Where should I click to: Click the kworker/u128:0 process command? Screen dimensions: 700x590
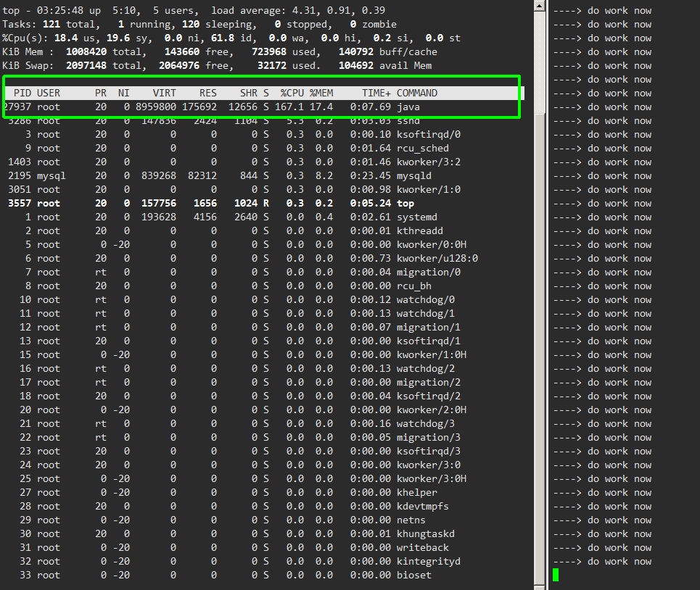tap(437, 259)
